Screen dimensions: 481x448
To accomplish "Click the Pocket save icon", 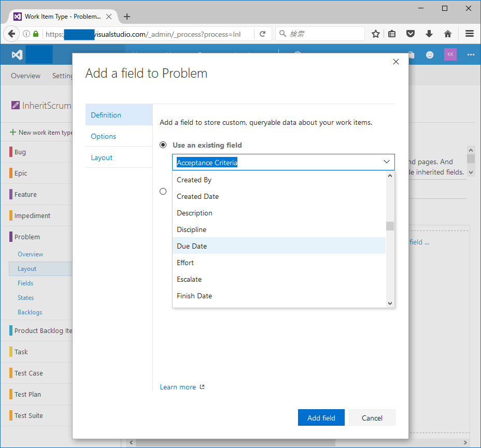I will click(x=411, y=34).
